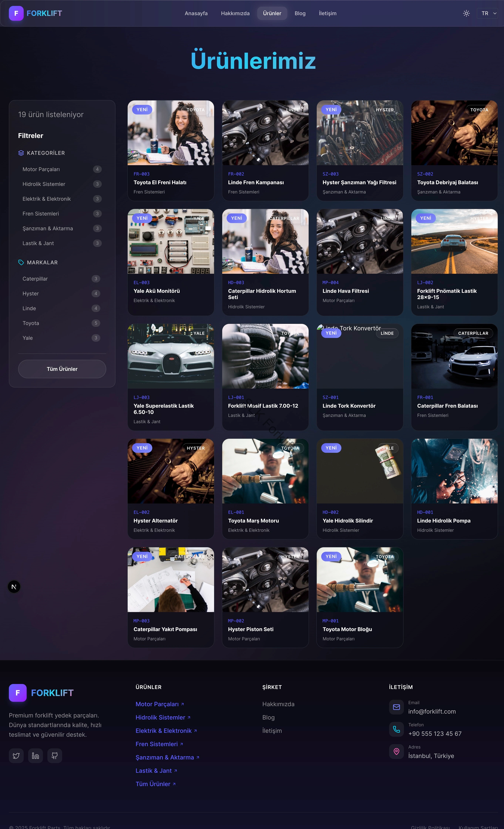Screen dimensions: 504x829
Task: Click the phone icon in footer contact
Action: (x=396, y=729)
